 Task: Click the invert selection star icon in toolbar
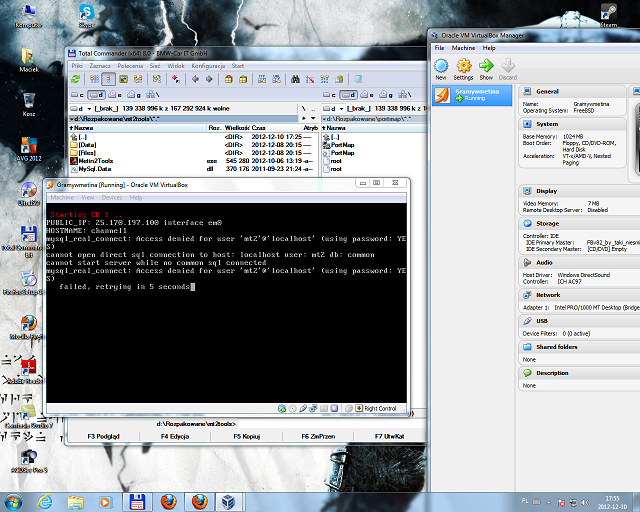coord(176,79)
